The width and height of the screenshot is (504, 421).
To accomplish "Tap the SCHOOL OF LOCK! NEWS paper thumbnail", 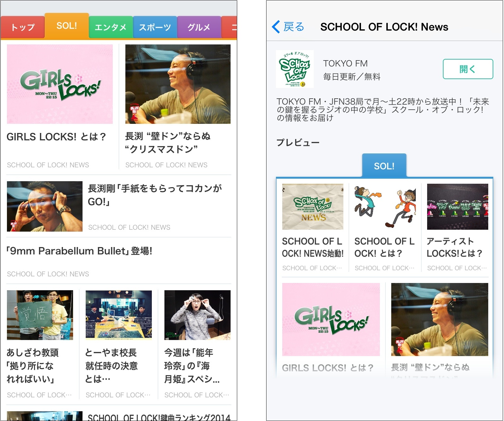I will 313,207.
